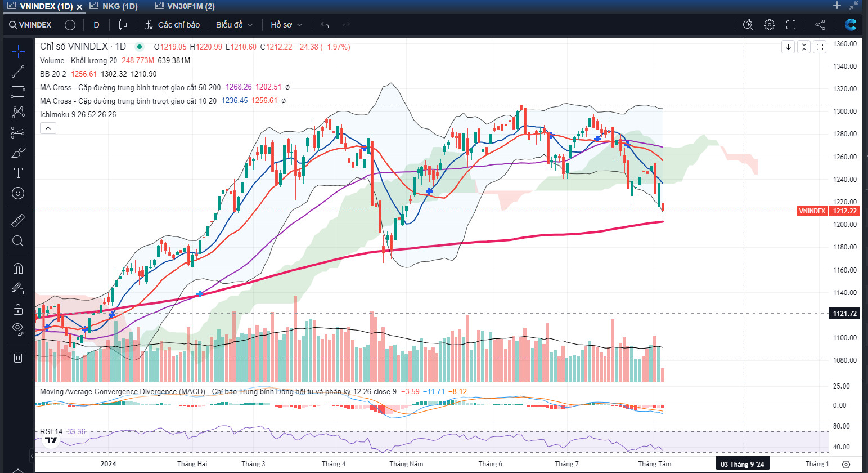Viewport: 868px width, 473px height.
Task: Select the Volume - Khối lượng 20 legend
Action: coord(78,60)
